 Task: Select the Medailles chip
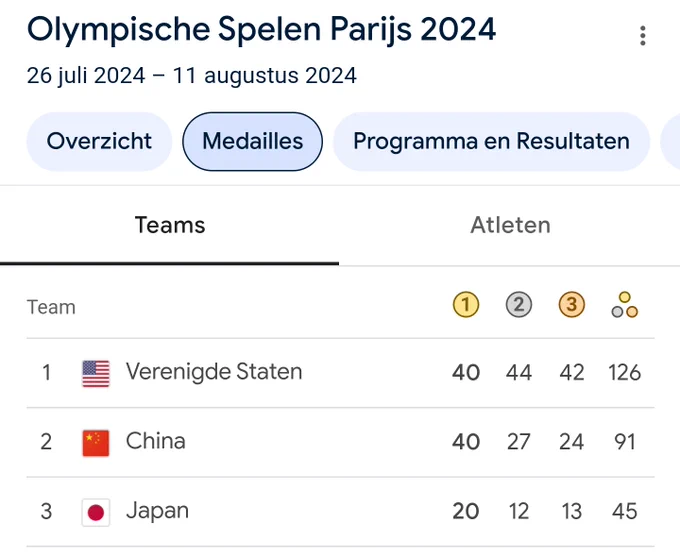(x=252, y=141)
